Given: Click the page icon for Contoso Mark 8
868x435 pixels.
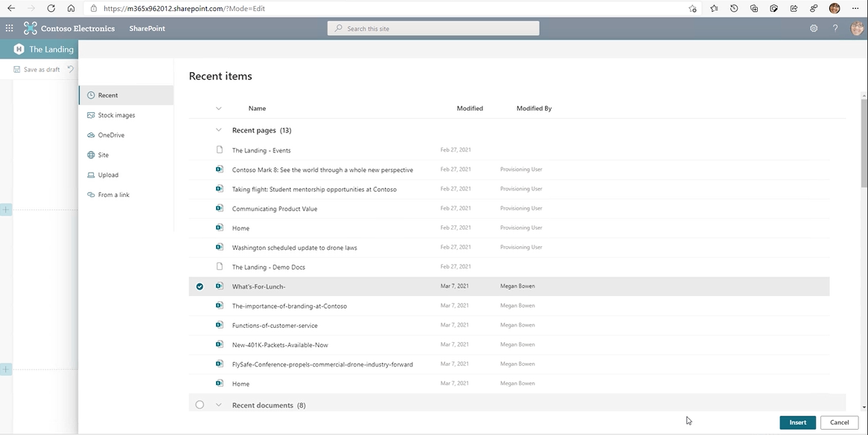Looking at the screenshot, I should click(220, 169).
